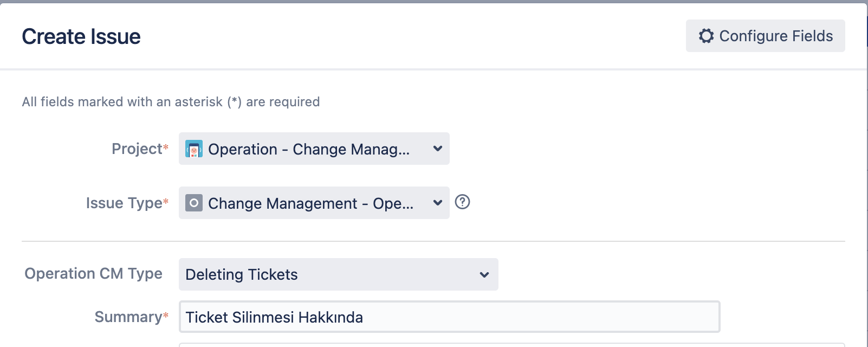The height and width of the screenshot is (347, 868).
Task: Click the red asterisk beside Summary label
Action: coord(166,316)
